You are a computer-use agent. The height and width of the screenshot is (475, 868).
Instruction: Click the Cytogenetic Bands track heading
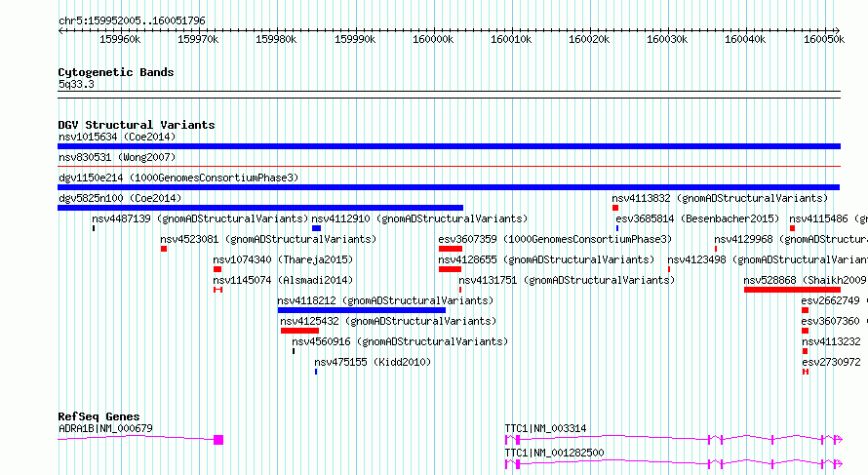pyautogui.click(x=116, y=72)
